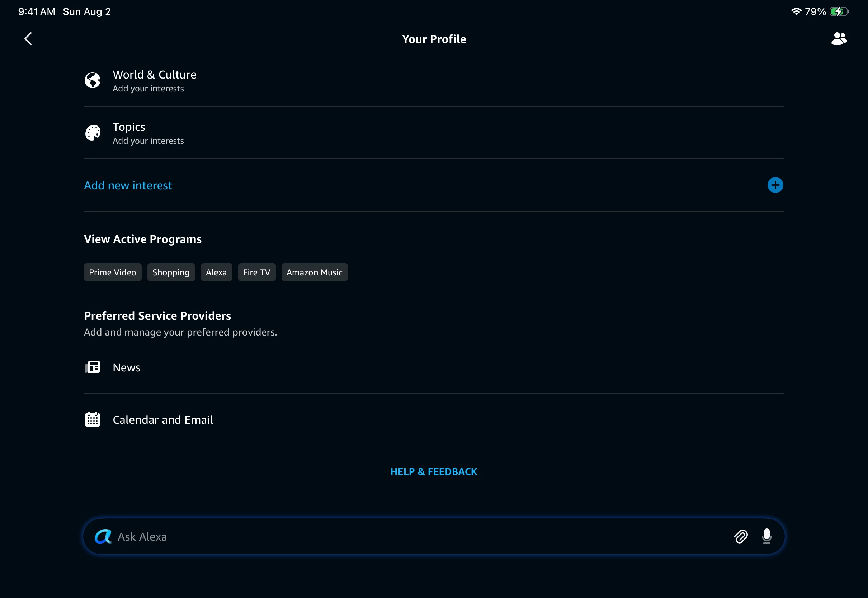Screen dimensions: 868x598
Task: Open Calendar and Email provider settings
Action: [434, 420]
